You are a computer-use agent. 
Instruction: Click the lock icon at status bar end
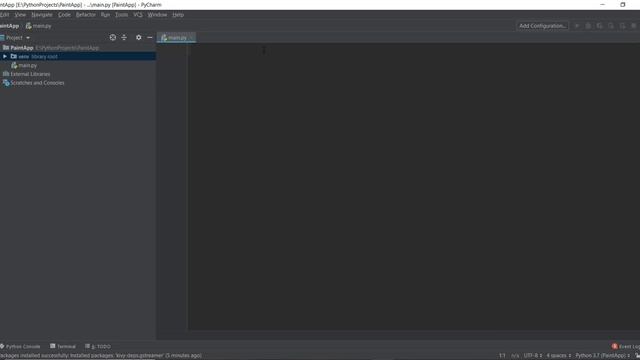(637, 356)
